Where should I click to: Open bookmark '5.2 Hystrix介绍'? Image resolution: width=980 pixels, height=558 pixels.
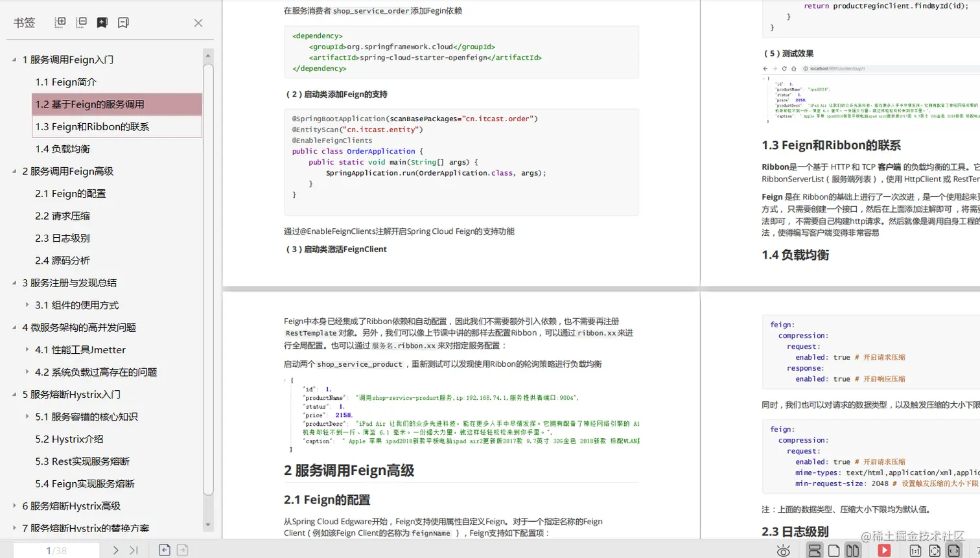tap(69, 439)
